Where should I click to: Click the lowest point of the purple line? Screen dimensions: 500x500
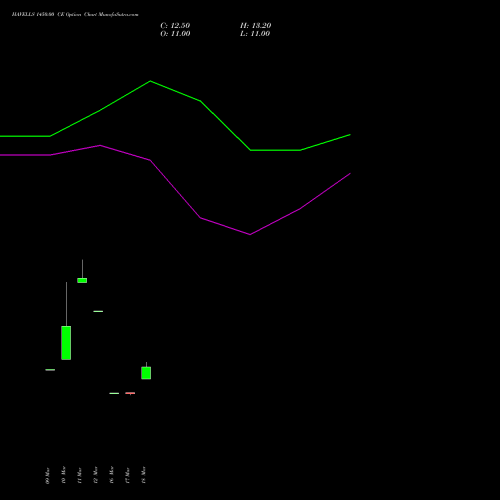pos(250,234)
